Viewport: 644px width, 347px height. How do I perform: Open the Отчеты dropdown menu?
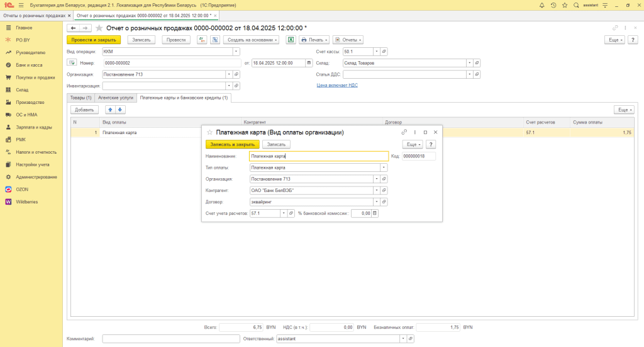[348, 40]
